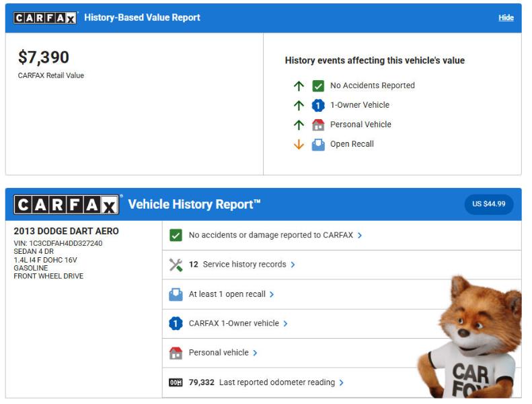Image resolution: width=532 pixels, height=404 pixels.
Task: Expand the Last reported odometer reading chevron
Action: pos(342,383)
